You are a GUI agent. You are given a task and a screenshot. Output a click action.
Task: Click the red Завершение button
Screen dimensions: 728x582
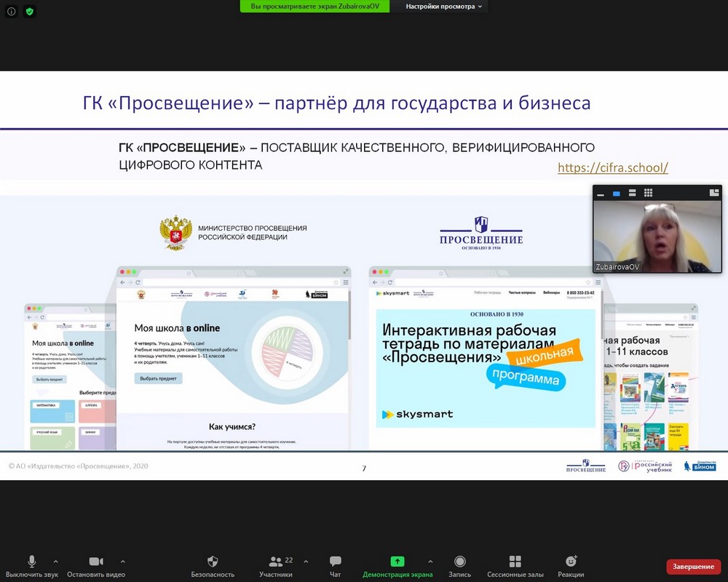693,567
